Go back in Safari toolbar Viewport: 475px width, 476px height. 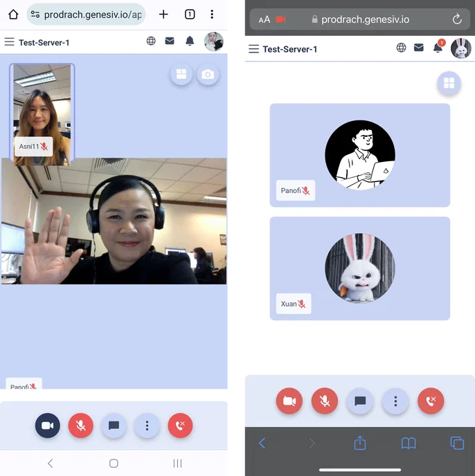coord(262,443)
